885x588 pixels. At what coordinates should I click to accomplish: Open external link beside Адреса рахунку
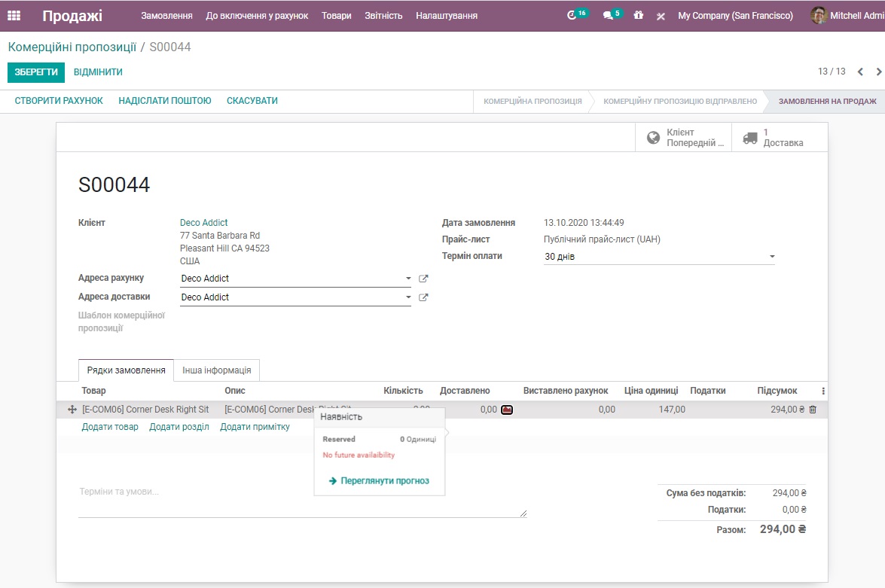[x=423, y=279]
